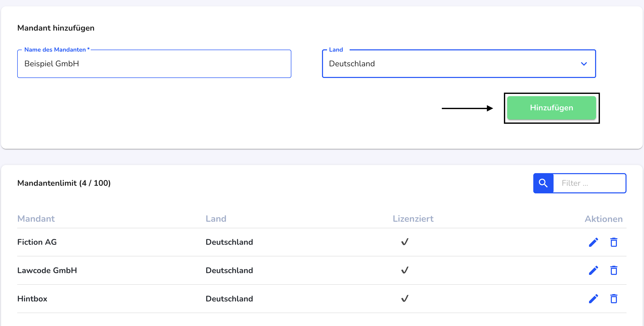Click the Aktionen column header
Viewport: 644px width, 326px height.
coord(603,219)
